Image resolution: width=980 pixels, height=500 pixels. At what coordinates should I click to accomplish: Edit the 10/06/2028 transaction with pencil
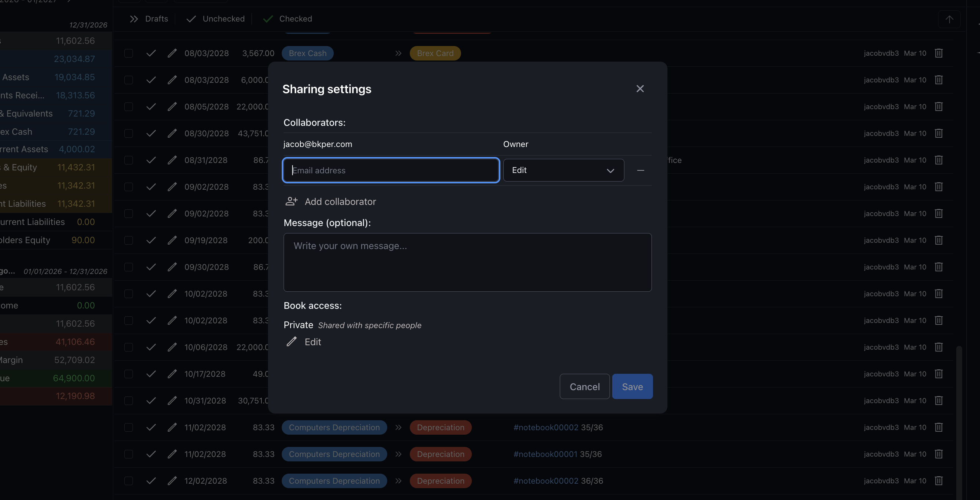click(172, 347)
